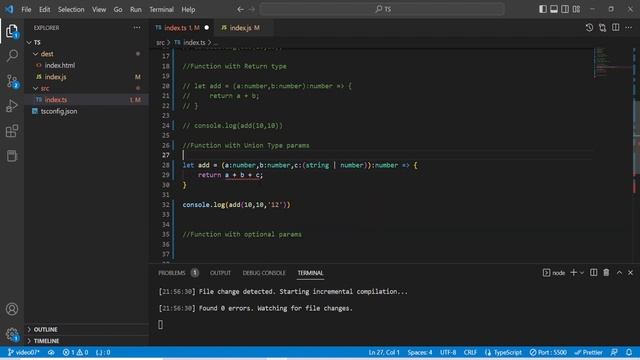Click the Prettier status item
The height and width of the screenshot is (360, 640).
click(589, 352)
